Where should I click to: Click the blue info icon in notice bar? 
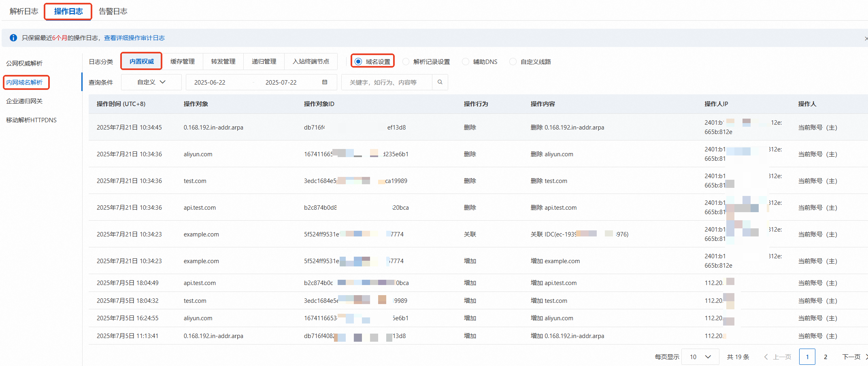[x=13, y=38]
